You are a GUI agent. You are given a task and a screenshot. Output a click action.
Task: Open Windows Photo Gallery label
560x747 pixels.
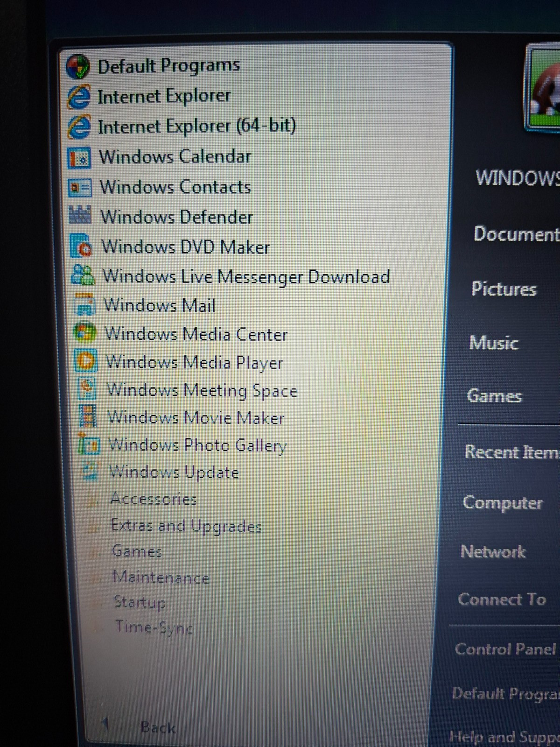tap(197, 445)
